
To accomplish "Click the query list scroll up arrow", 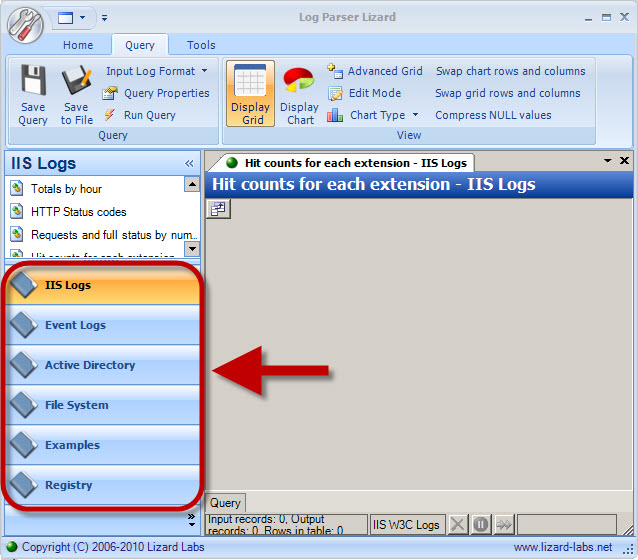I will click(192, 184).
